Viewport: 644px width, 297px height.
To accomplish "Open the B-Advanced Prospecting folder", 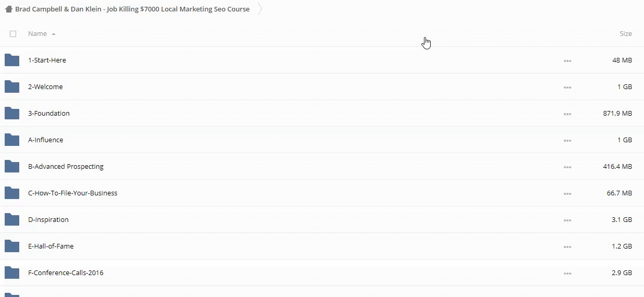I will 66,167.
